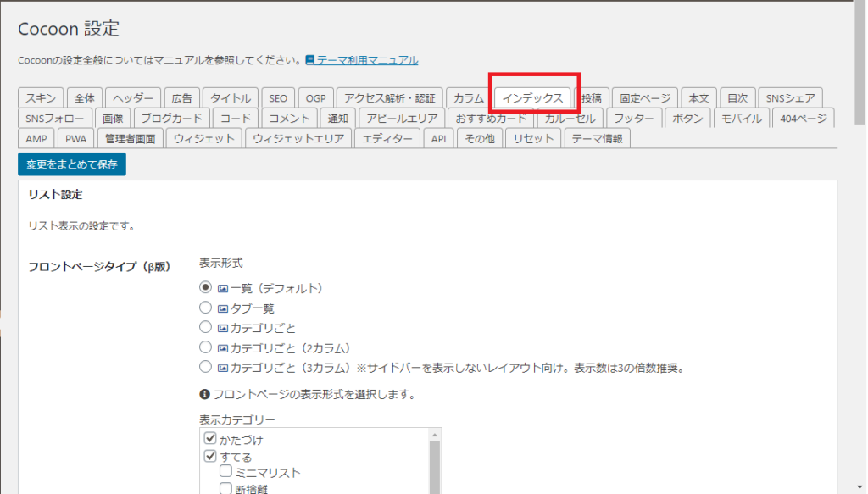The width and height of the screenshot is (868, 494).
Task: Switch to the 全体 tab
Action: click(x=85, y=98)
